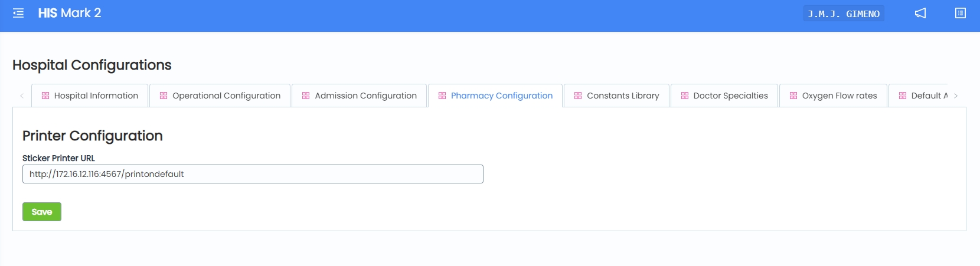980x266 pixels.
Task: Click the HIS Mark 2 title link
Action: pyautogui.click(x=70, y=13)
